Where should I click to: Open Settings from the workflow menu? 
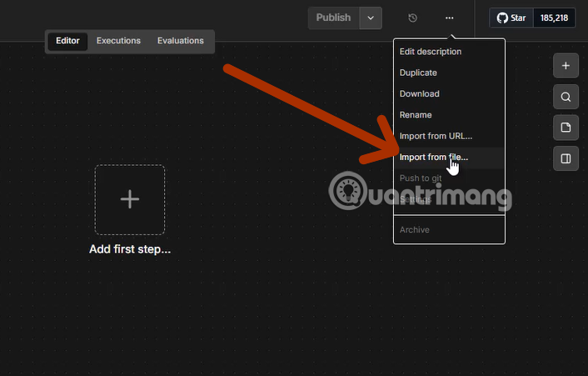(x=449, y=199)
